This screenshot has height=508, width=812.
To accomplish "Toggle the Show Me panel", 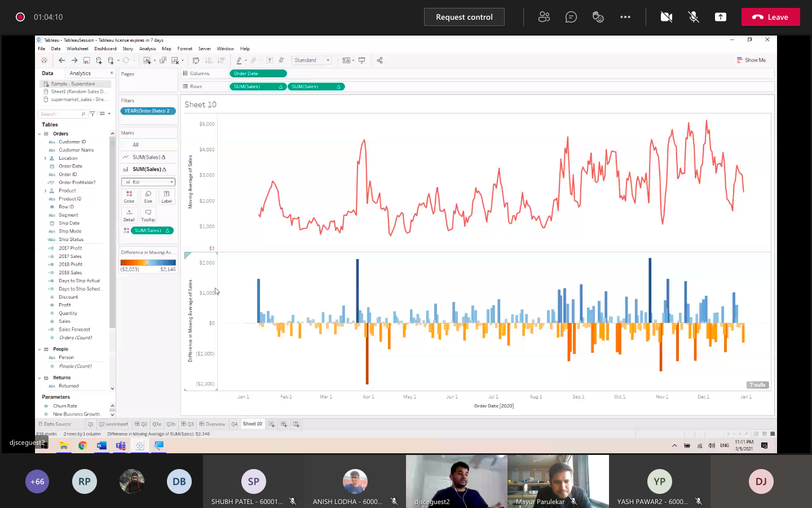I will [x=751, y=60].
